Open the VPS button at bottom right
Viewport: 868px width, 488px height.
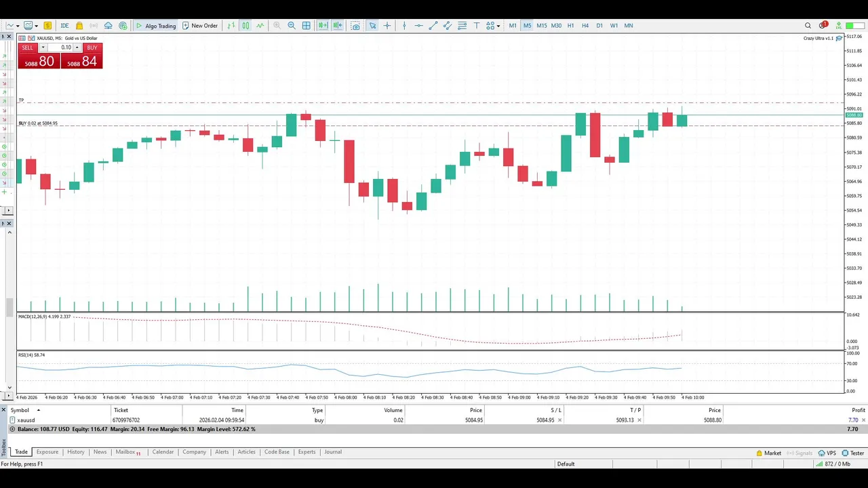click(827, 453)
